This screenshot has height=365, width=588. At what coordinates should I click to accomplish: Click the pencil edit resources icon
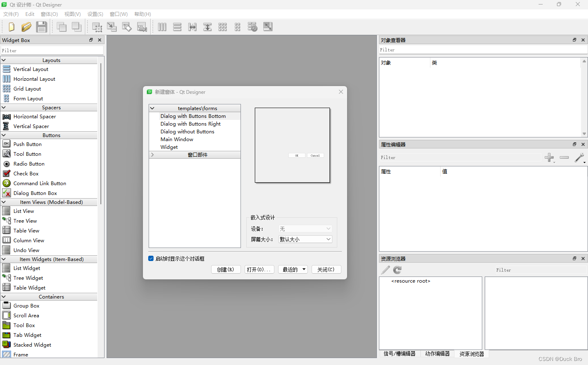click(385, 270)
